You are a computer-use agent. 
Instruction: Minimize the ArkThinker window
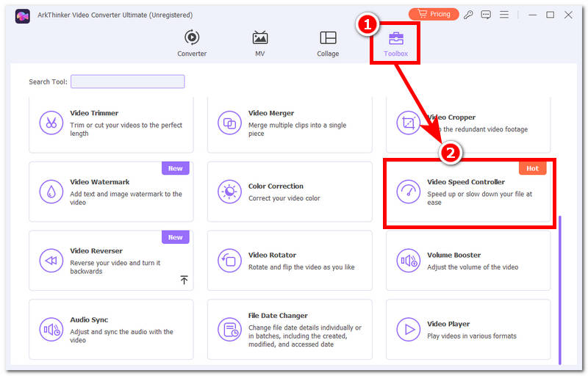532,15
